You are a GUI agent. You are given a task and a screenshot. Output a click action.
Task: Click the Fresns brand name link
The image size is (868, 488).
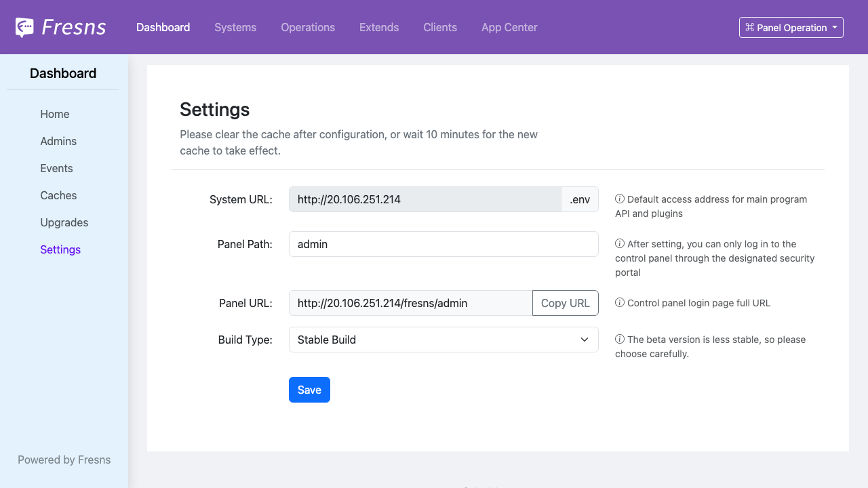(x=74, y=27)
